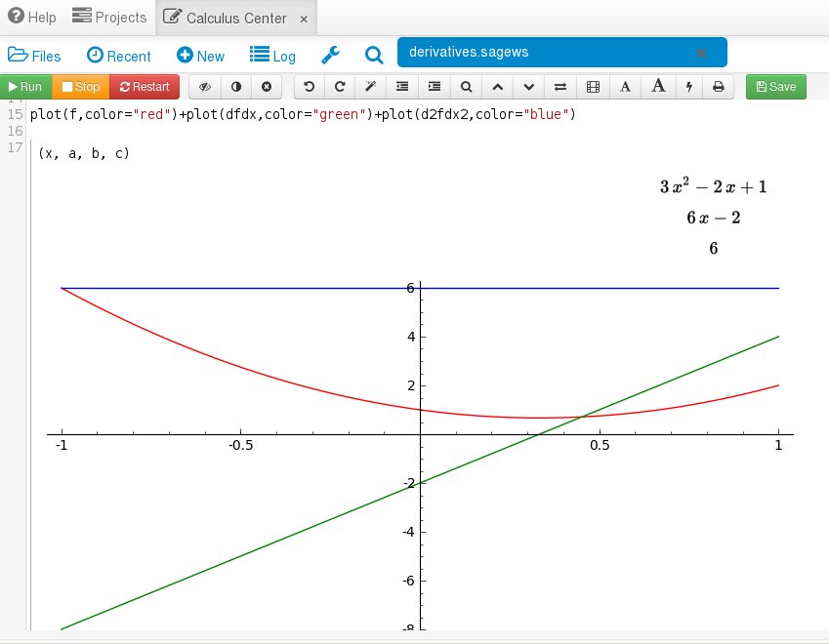This screenshot has height=644, width=829.
Task: Restart the worksheet with Restart button
Action: pyautogui.click(x=145, y=87)
